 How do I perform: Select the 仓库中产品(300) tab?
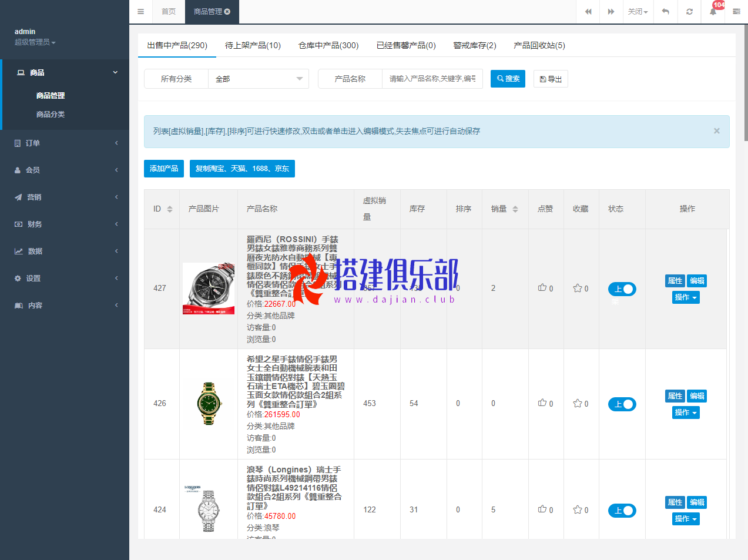click(328, 45)
